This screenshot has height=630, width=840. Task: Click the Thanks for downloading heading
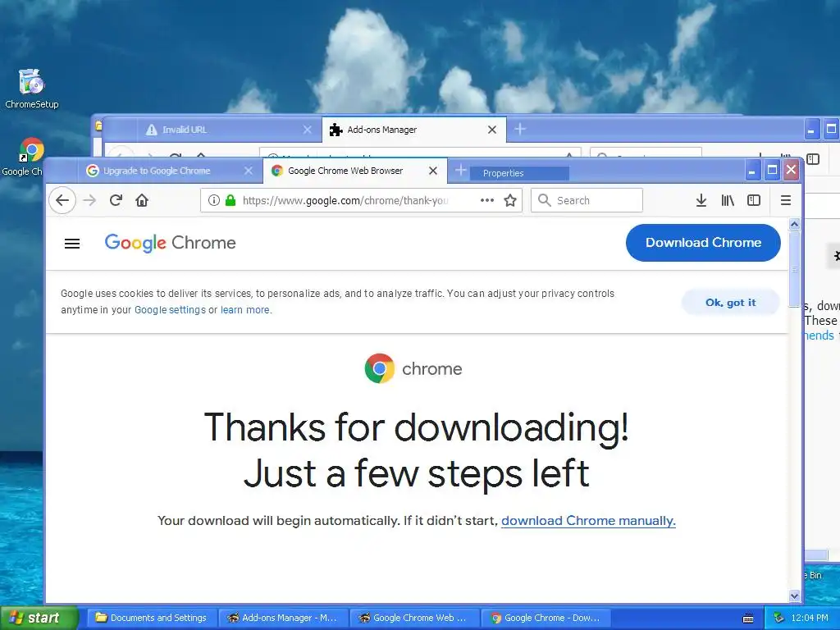[x=416, y=450]
